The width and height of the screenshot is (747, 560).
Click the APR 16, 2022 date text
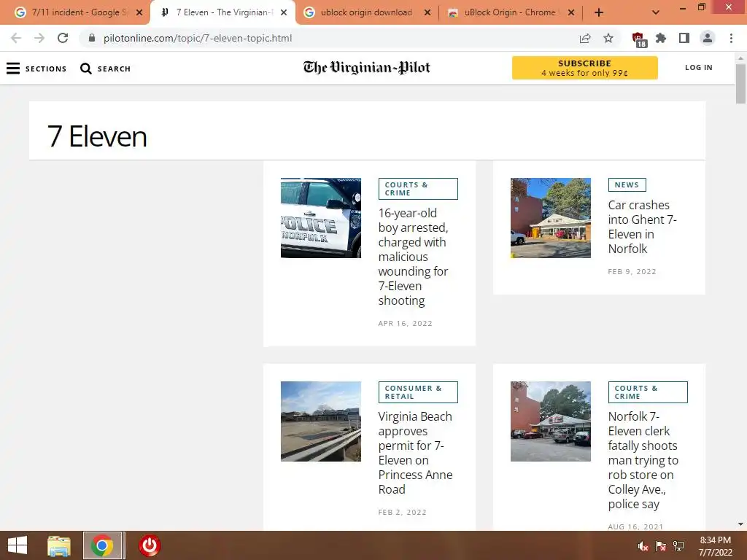point(405,323)
